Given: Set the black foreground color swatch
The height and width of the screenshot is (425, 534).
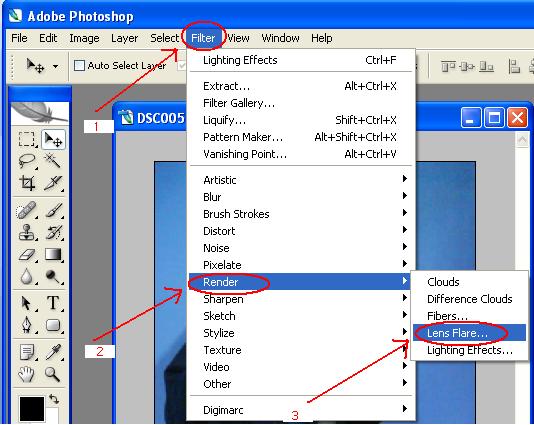Looking at the screenshot, I should (x=32, y=409).
